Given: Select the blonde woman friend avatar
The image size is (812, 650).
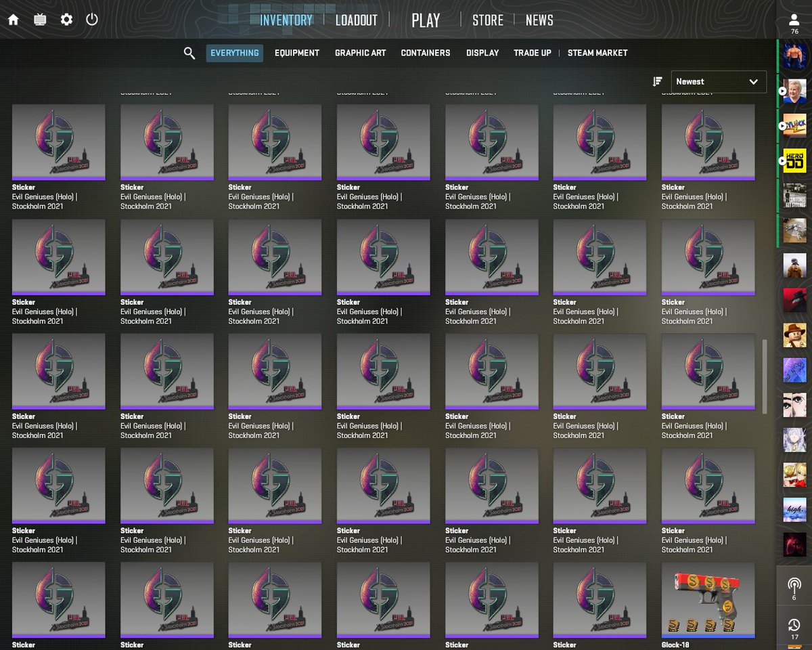Looking at the screenshot, I should coord(794,90).
